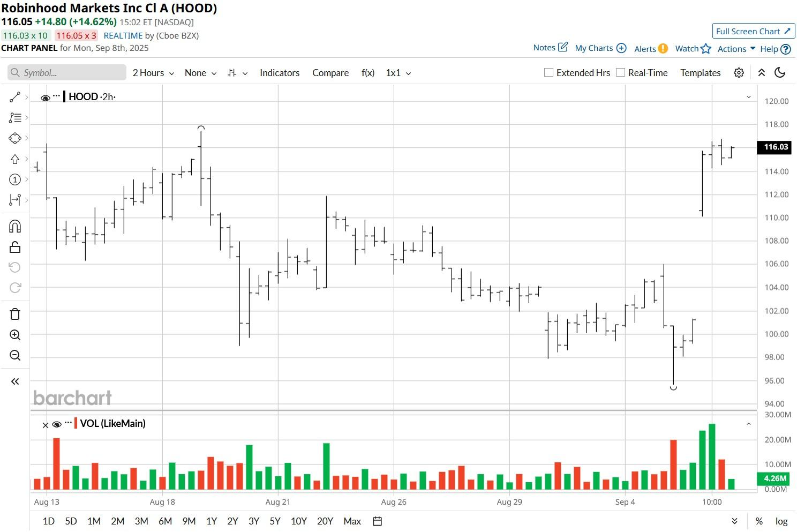The width and height of the screenshot is (797, 532).
Task: Select the numbered label tool
Action: [15, 179]
